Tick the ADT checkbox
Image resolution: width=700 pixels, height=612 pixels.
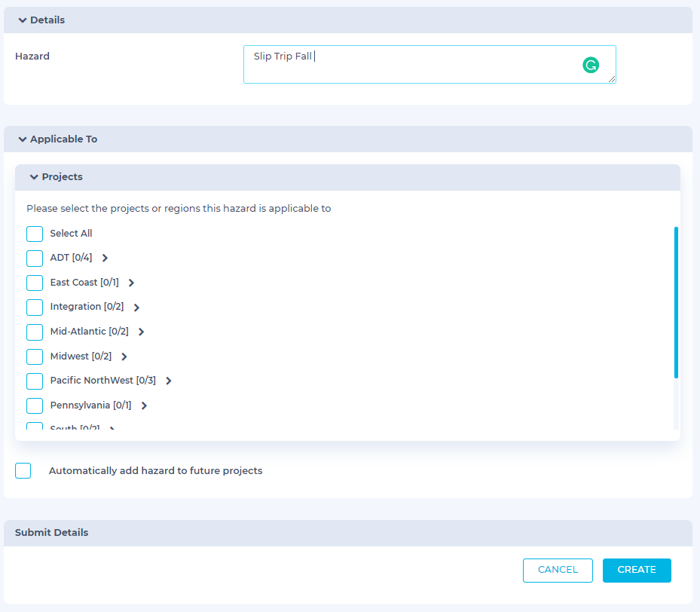[35, 259]
